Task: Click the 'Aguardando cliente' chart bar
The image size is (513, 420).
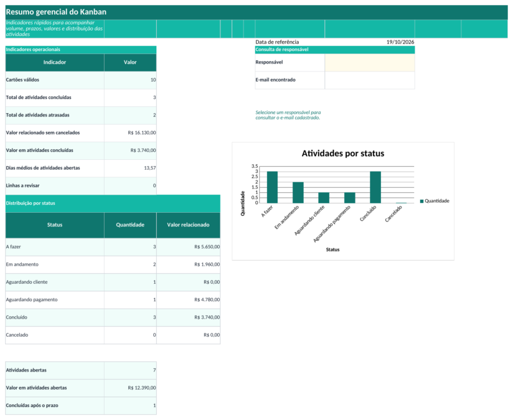Action: point(324,198)
